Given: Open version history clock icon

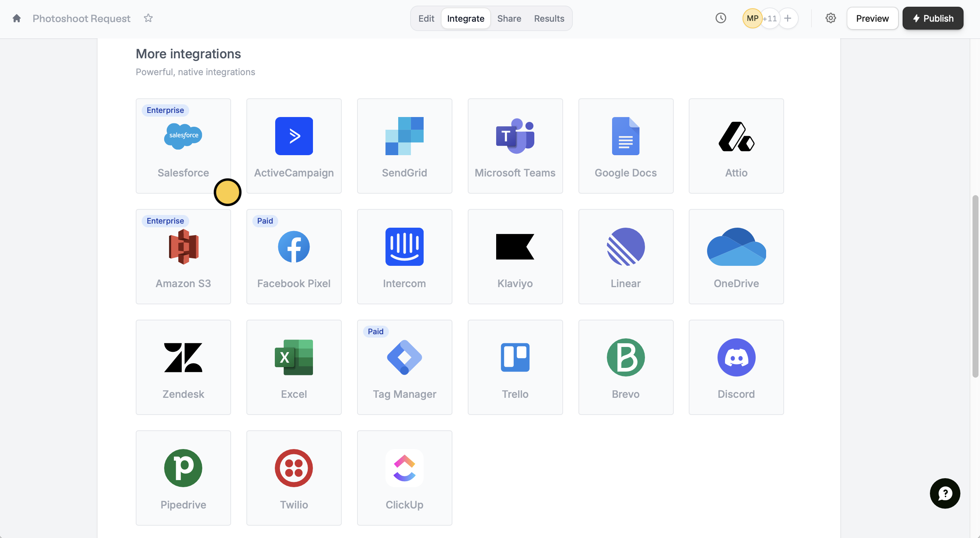Looking at the screenshot, I should [720, 18].
